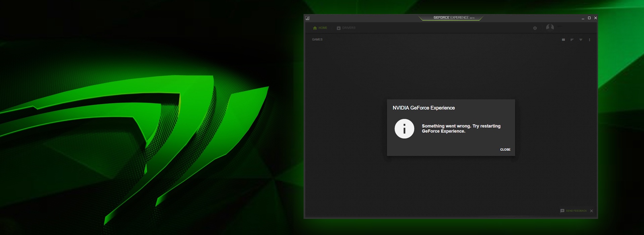
Task: Click the NVIDIA logo icon in title bar
Action: pos(308,18)
